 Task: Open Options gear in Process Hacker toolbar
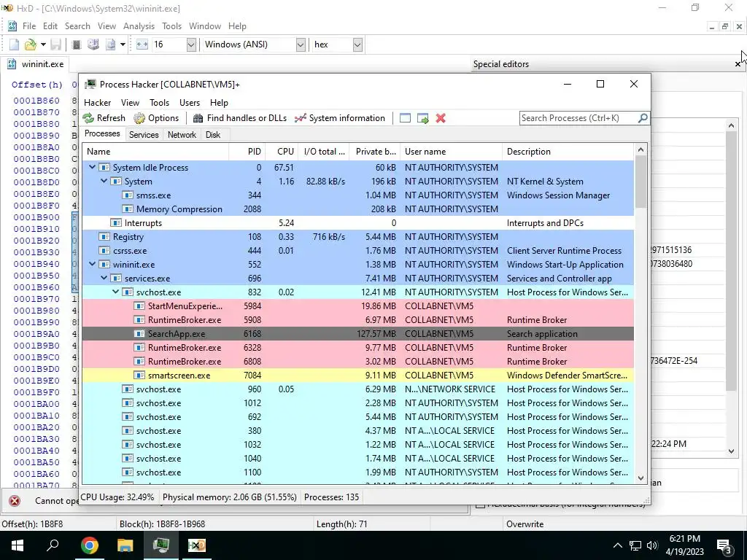point(139,118)
